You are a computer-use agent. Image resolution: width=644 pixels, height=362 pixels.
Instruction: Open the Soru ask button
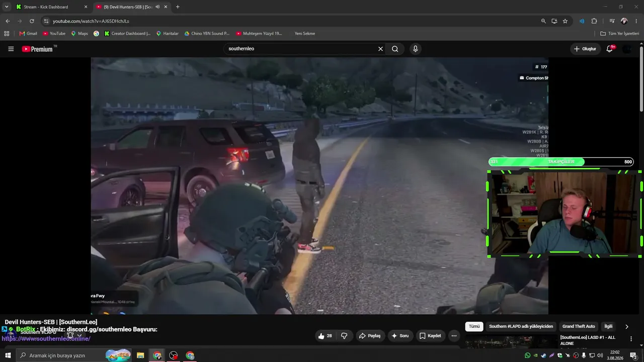pyautogui.click(x=400, y=336)
